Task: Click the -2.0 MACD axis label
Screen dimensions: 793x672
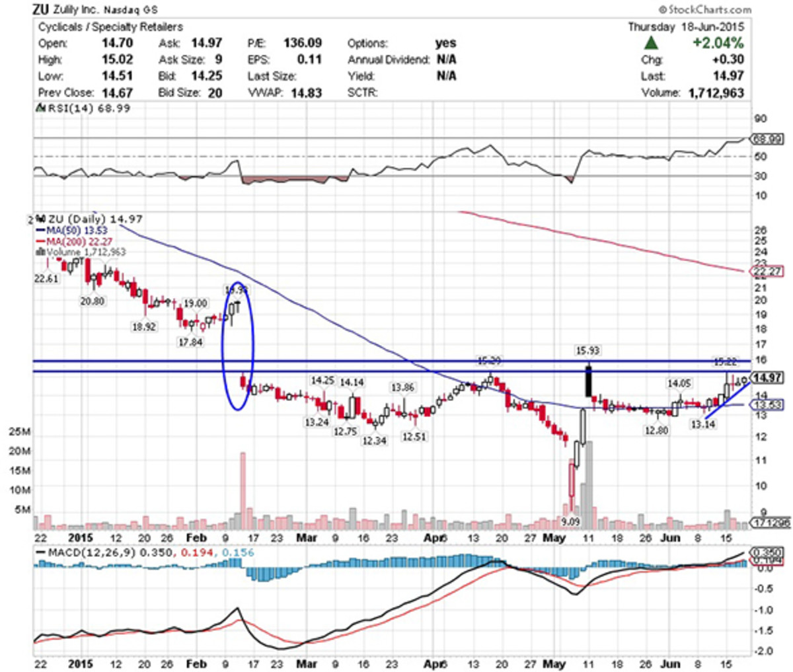Action: point(765,652)
